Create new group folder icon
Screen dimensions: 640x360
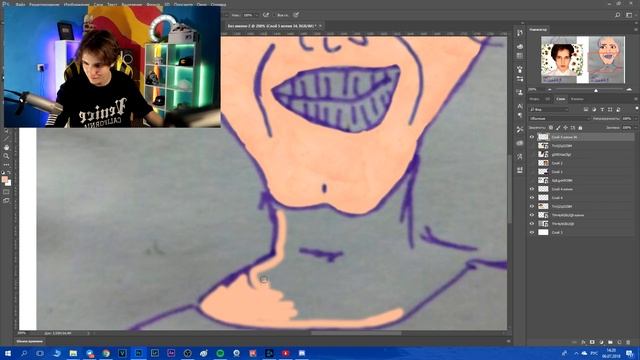pos(610,342)
